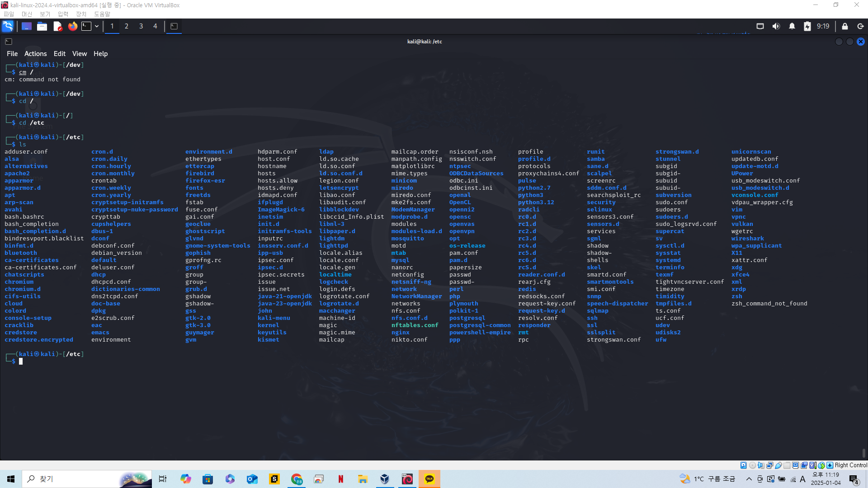Open the terminal View menu

tap(79, 53)
